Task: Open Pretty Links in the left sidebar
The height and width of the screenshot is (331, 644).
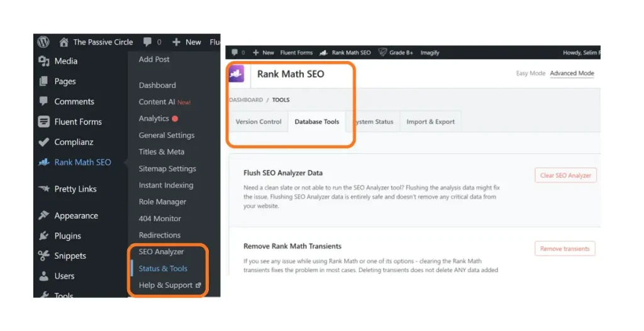Action: [75, 188]
